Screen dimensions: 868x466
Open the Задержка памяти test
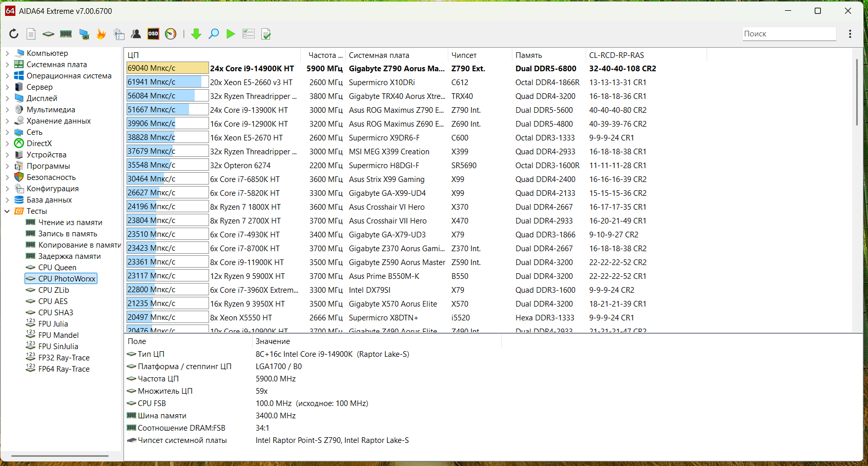pos(70,256)
